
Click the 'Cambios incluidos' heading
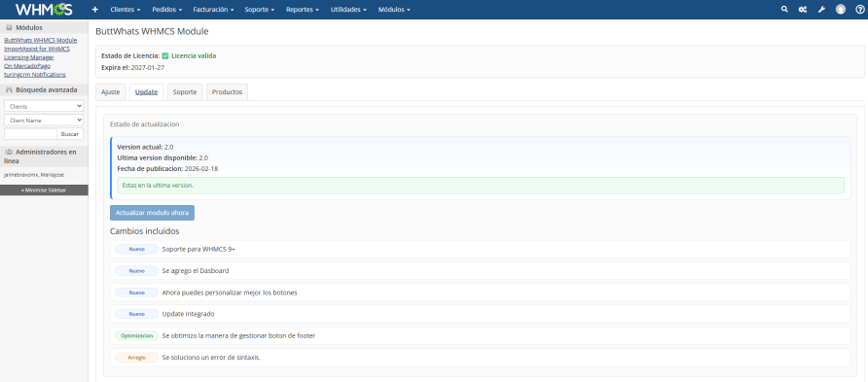pyautogui.click(x=144, y=231)
